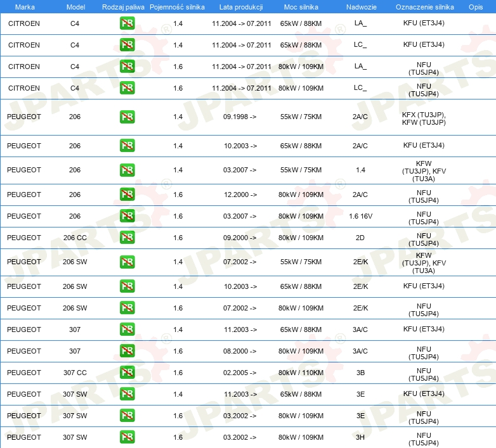Click fuel icon in Peugeot 206 CC row

127,238
